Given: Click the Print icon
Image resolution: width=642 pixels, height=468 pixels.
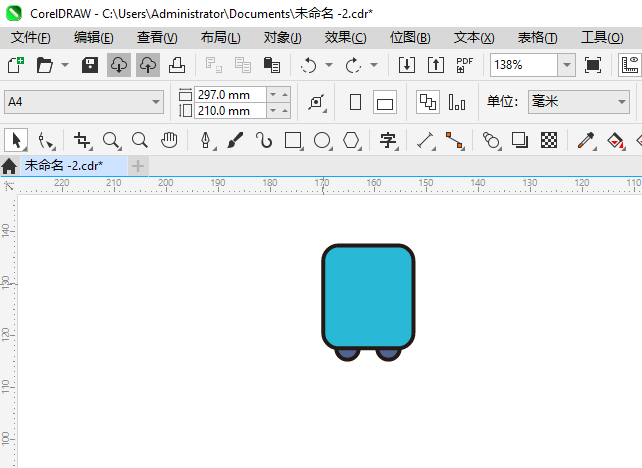Looking at the screenshot, I should (x=176, y=65).
